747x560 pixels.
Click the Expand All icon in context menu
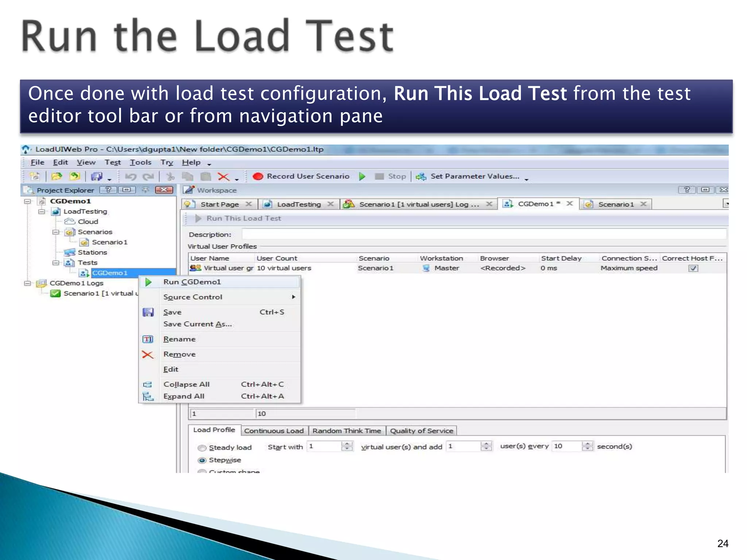[x=148, y=396]
